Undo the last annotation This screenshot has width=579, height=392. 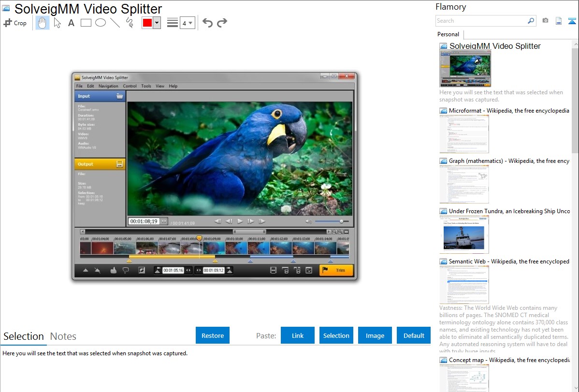click(207, 23)
